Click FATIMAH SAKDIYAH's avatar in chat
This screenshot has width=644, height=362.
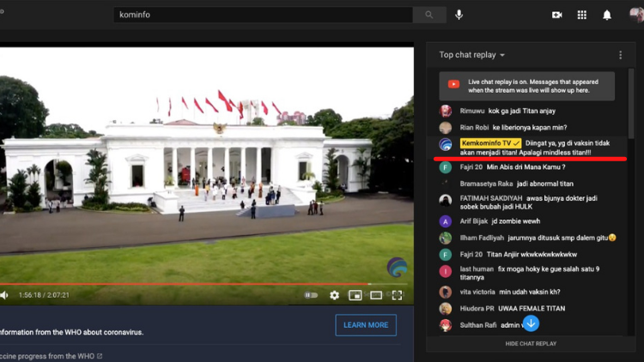click(x=446, y=200)
